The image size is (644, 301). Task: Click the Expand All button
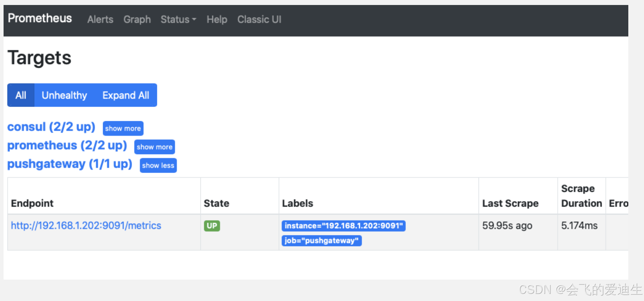coord(126,95)
